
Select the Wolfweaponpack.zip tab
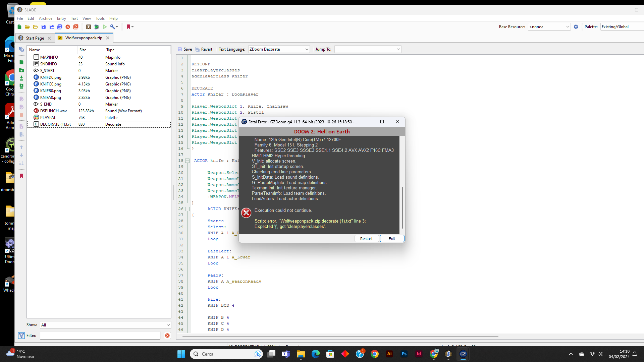pos(84,38)
